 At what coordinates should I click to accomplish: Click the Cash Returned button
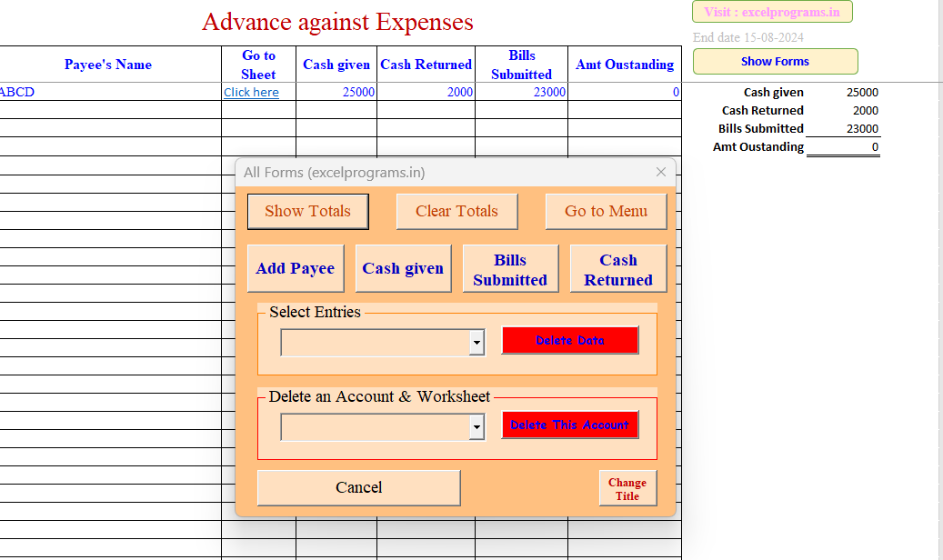[617, 267]
